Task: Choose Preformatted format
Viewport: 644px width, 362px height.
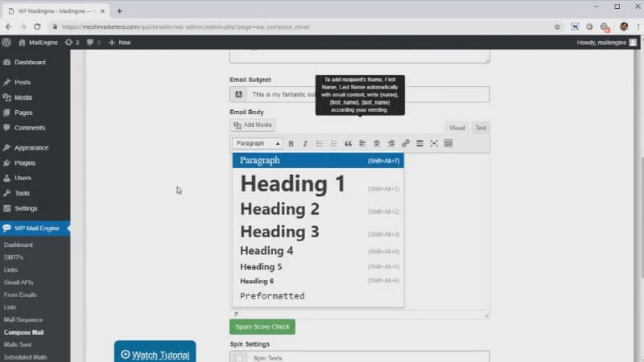Action: (x=318, y=296)
